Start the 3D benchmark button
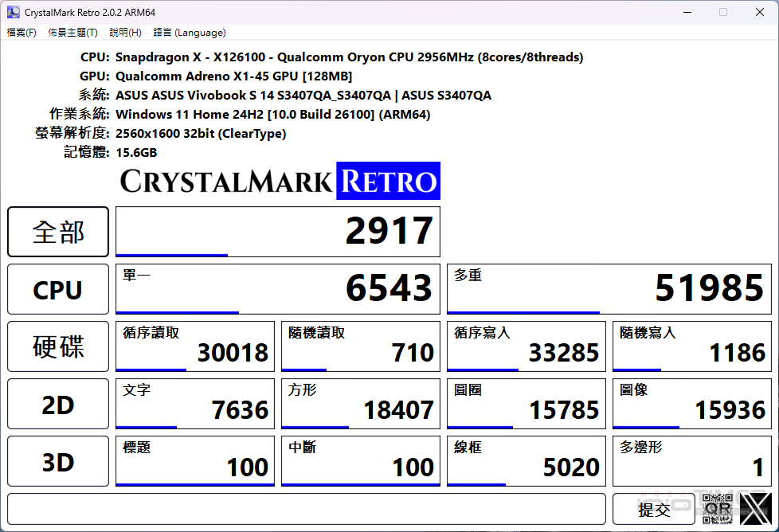 coord(58,461)
